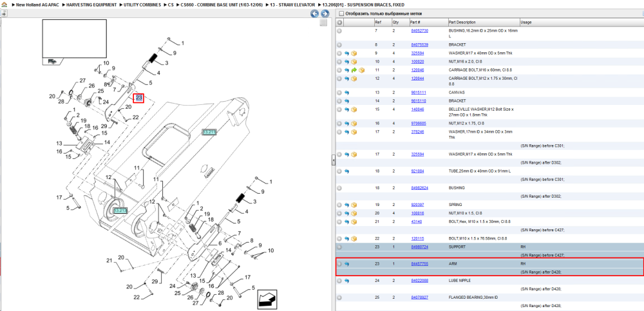The width and height of the screenshot is (644, 311).
Task: Click blue arrow icon for part 100016
Action: coord(346,213)
